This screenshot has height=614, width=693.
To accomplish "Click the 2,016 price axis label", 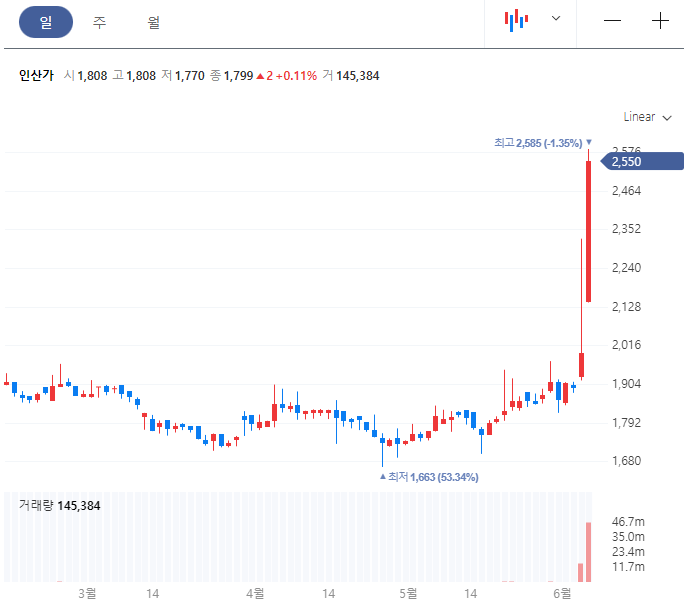I will pos(626,345).
